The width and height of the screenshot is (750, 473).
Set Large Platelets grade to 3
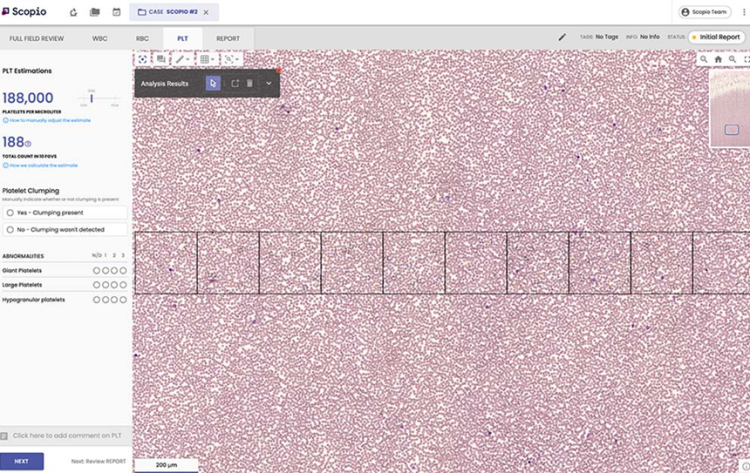click(x=123, y=285)
